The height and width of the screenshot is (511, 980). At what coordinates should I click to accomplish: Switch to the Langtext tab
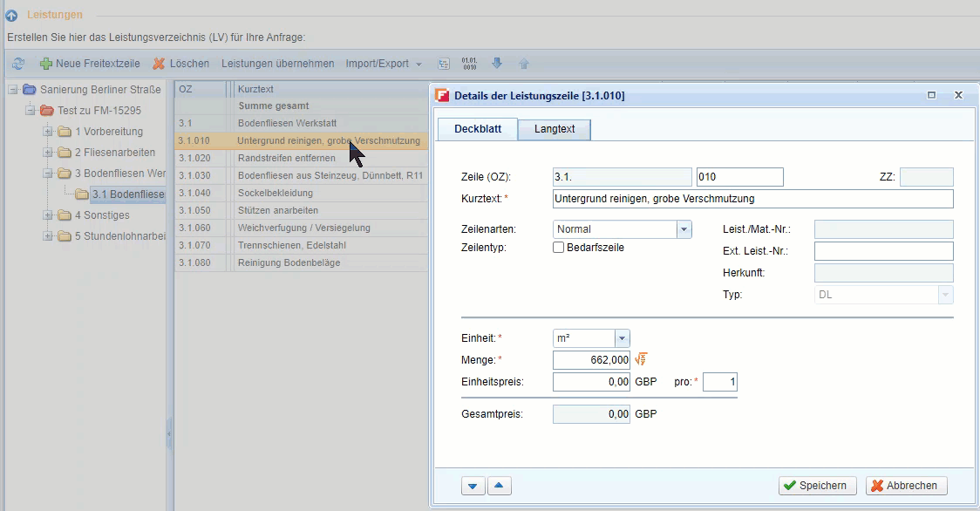tap(555, 129)
